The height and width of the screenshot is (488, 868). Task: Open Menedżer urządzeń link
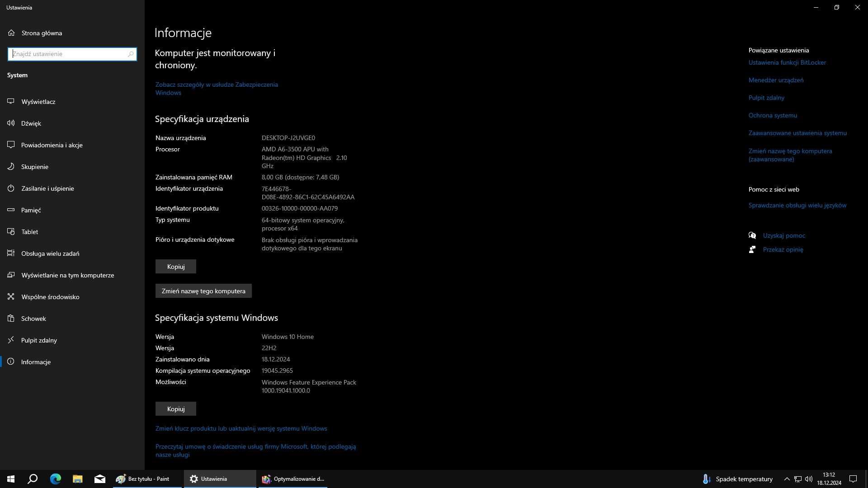pos(776,80)
